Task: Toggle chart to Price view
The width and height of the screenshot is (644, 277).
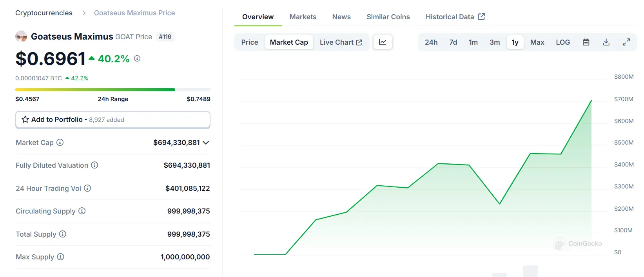Action: [250, 42]
